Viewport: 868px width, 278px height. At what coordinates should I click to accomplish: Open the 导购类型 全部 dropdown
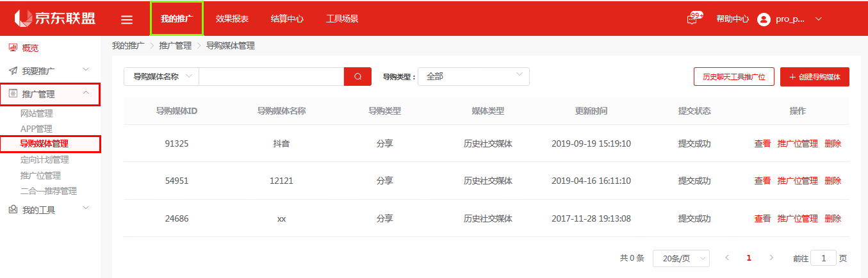pos(473,76)
